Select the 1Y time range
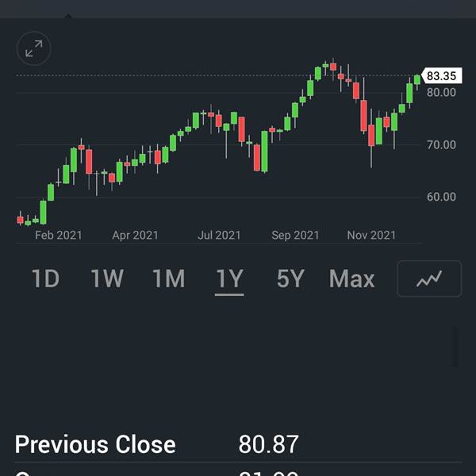Screen dimensions: 476x476 (229, 278)
